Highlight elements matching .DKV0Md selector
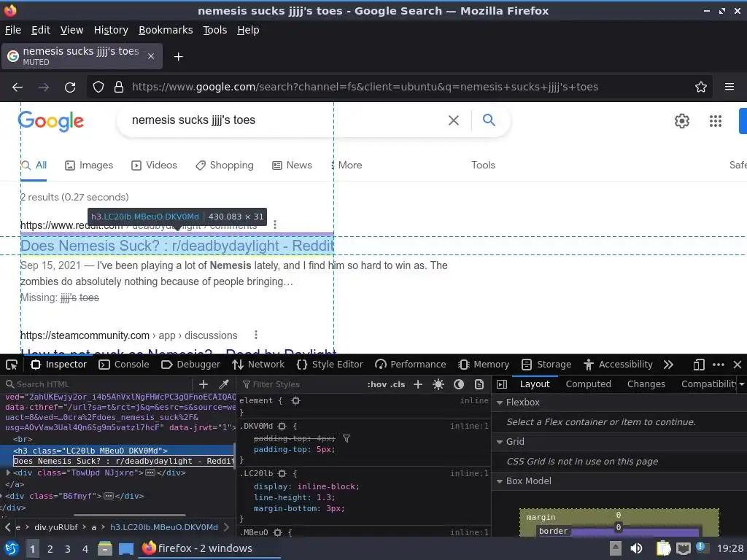 282,426
